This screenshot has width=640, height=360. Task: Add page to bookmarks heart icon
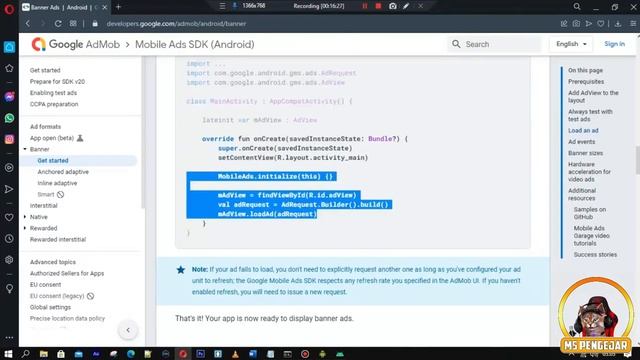pyautogui.click(x=601, y=24)
